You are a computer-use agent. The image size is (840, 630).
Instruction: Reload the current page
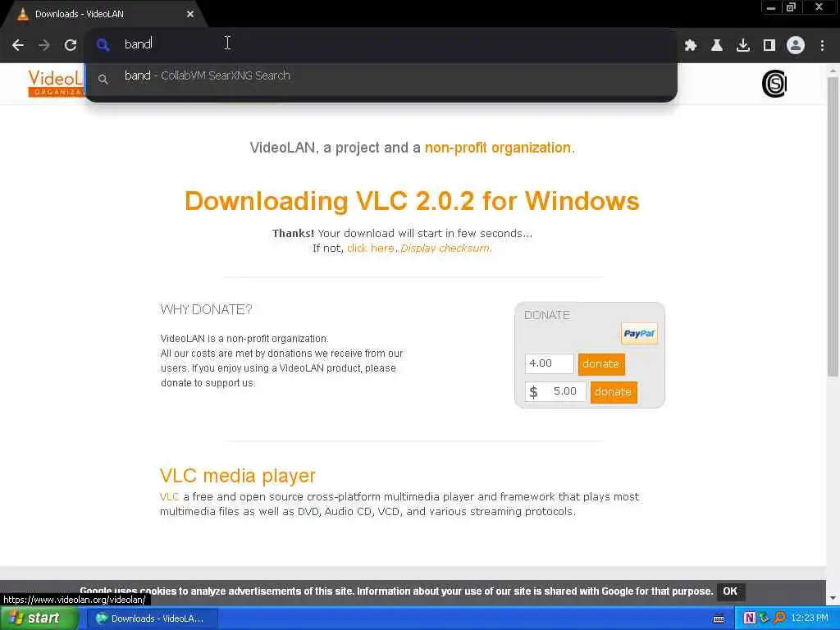71,45
